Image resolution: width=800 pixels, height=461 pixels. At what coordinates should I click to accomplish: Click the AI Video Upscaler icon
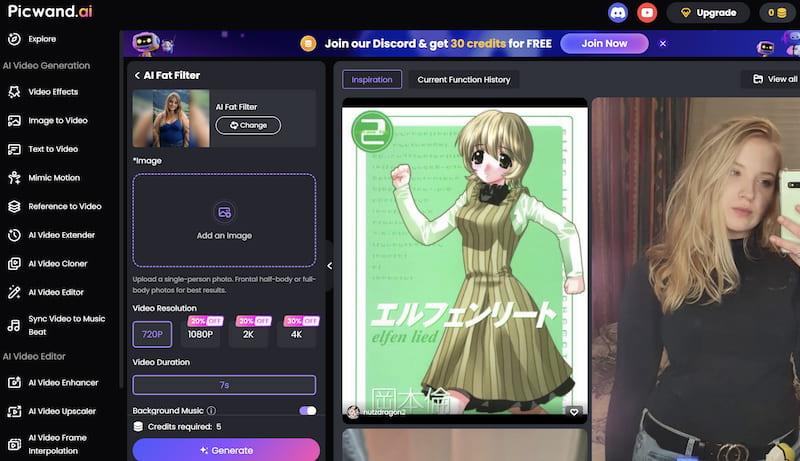(14, 411)
